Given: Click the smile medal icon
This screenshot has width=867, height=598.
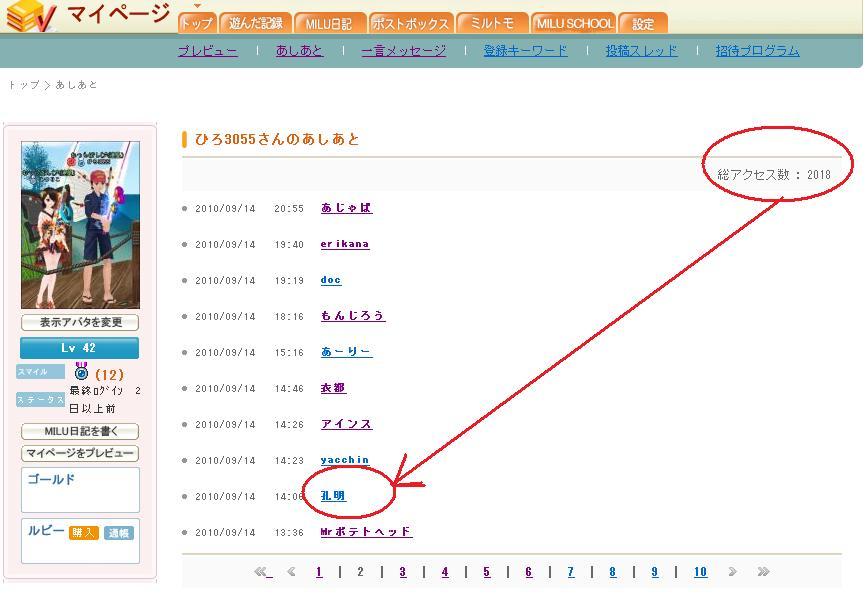Looking at the screenshot, I should click(81, 372).
